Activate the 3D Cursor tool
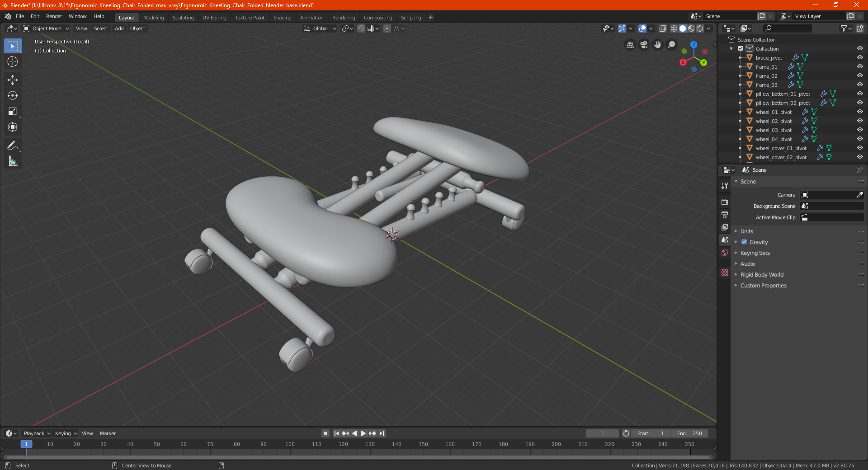 (x=13, y=62)
